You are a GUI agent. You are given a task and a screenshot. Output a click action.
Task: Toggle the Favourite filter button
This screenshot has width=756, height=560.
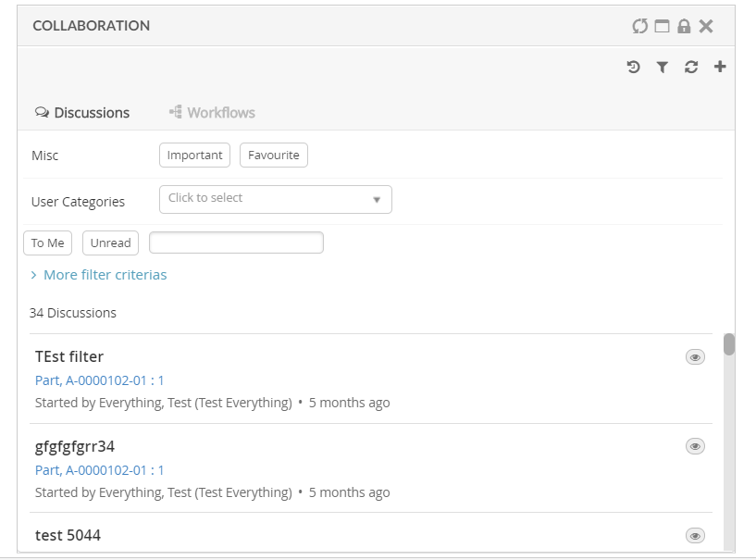(x=274, y=156)
